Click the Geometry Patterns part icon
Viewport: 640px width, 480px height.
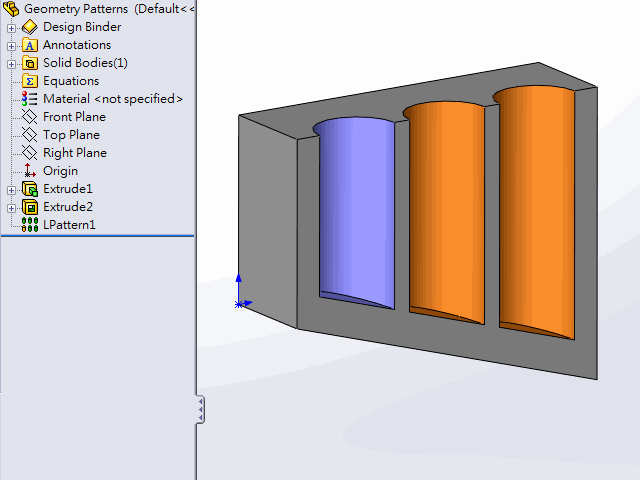click(11, 9)
